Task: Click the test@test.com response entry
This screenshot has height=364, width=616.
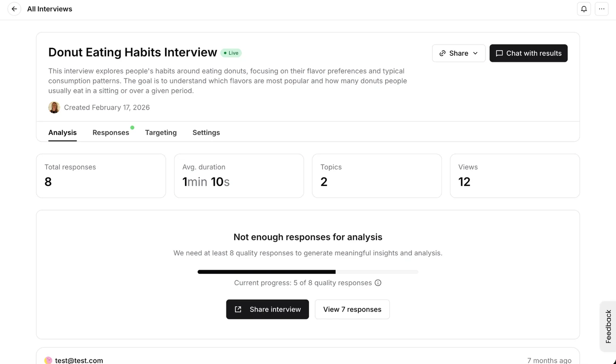Action: coord(308,356)
